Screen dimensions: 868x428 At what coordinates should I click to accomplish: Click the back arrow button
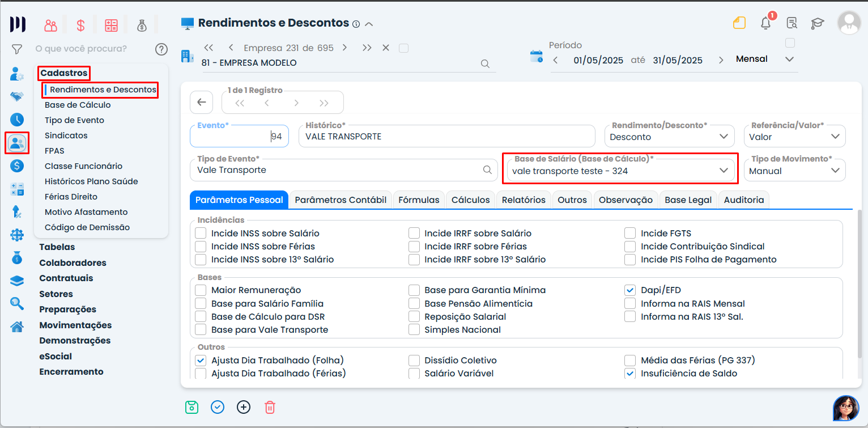(x=201, y=103)
